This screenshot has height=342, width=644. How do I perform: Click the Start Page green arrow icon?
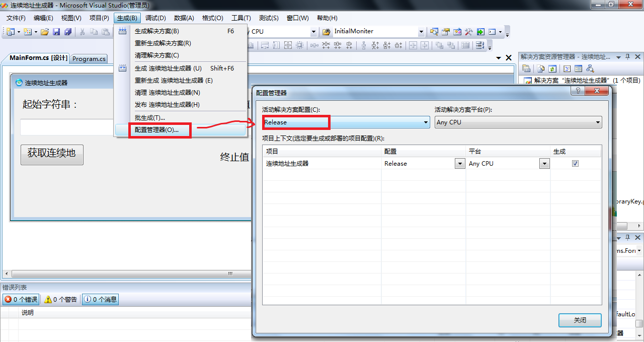tap(480, 32)
